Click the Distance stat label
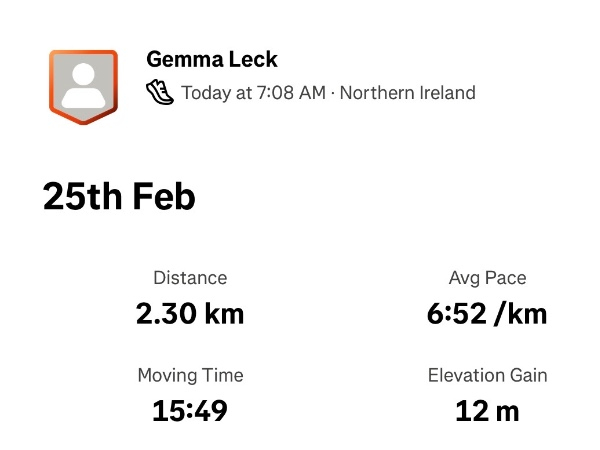Screen dimensions: 600x450 coord(190,278)
